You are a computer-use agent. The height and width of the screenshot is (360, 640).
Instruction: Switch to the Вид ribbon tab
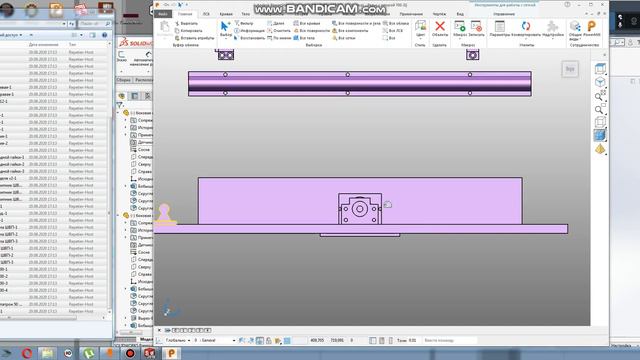pyautogui.click(x=460, y=14)
